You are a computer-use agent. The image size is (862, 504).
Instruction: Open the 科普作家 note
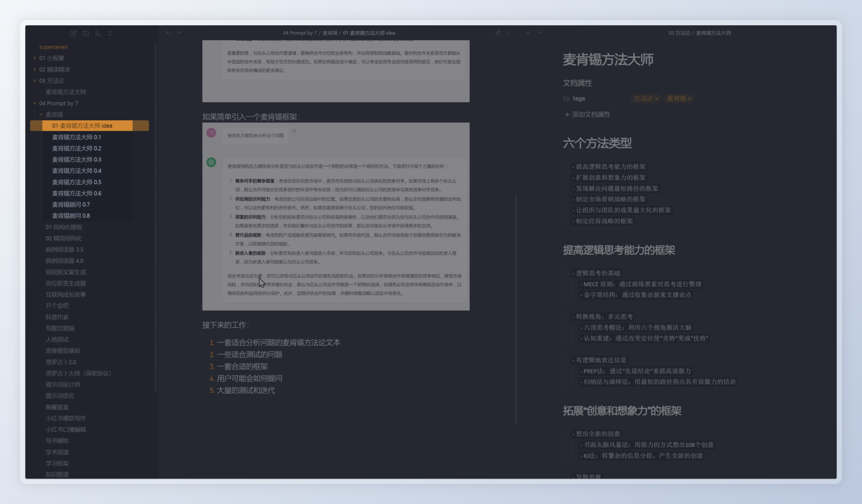[57, 317]
